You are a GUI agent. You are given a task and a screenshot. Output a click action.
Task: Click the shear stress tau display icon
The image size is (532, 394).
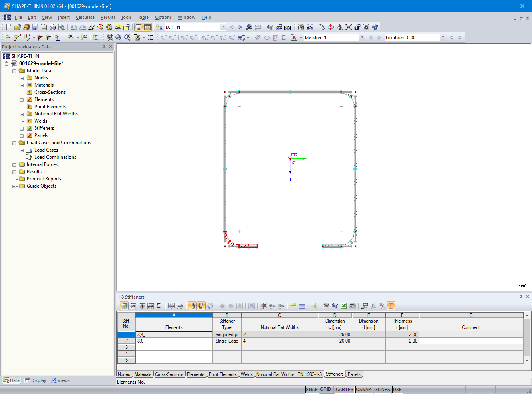coord(215,38)
